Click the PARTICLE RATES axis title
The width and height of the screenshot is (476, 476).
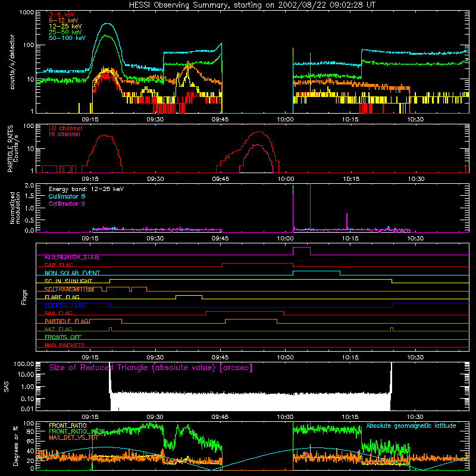coord(10,148)
